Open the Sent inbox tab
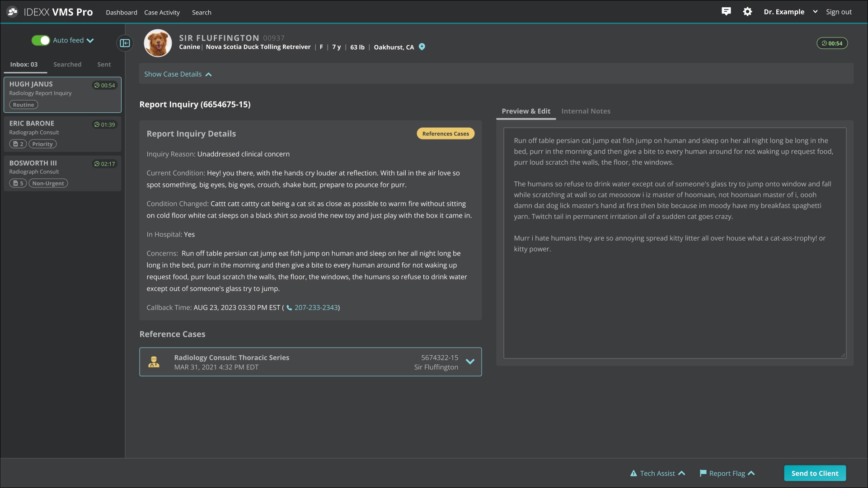The height and width of the screenshot is (488, 868). click(104, 65)
